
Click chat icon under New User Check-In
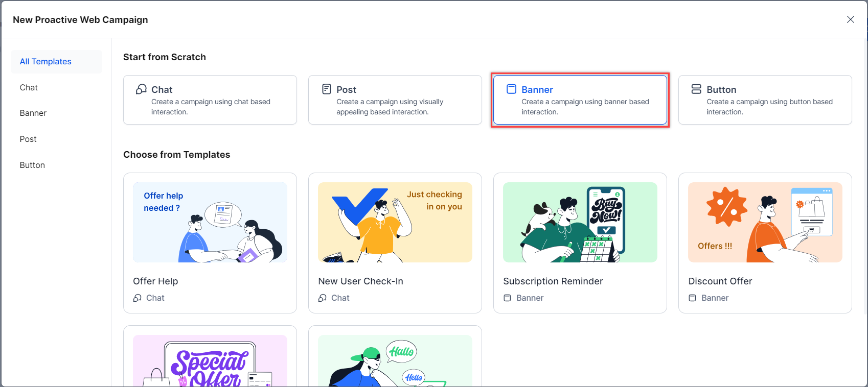[323, 298]
